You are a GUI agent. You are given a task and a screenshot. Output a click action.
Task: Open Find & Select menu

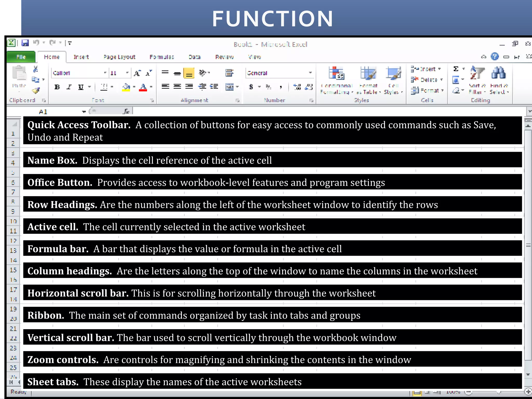(x=499, y=80)
